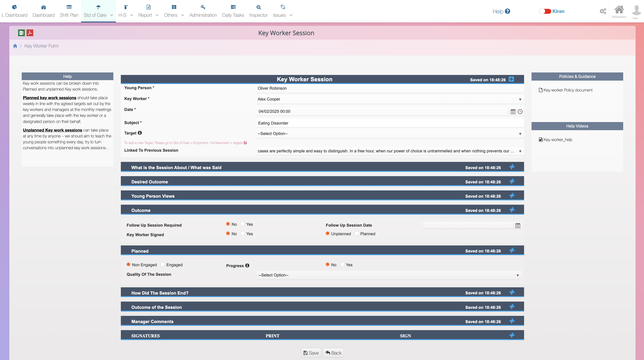Viewport: 644px width, 360px height.
Task: Open H-S menu
Action: [126, 11]
